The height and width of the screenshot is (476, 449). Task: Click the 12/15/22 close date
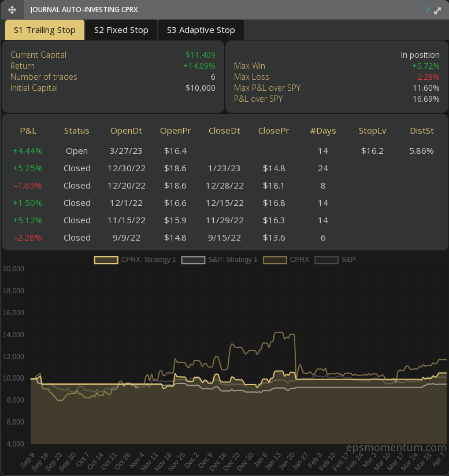225,203
